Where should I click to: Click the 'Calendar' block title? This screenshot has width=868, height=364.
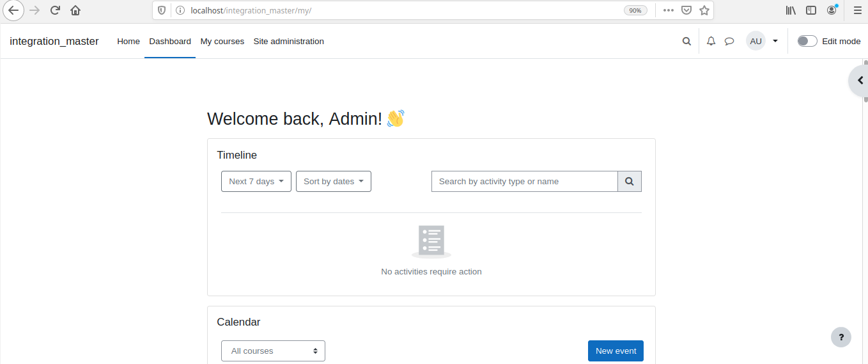[x=238, y=322]
